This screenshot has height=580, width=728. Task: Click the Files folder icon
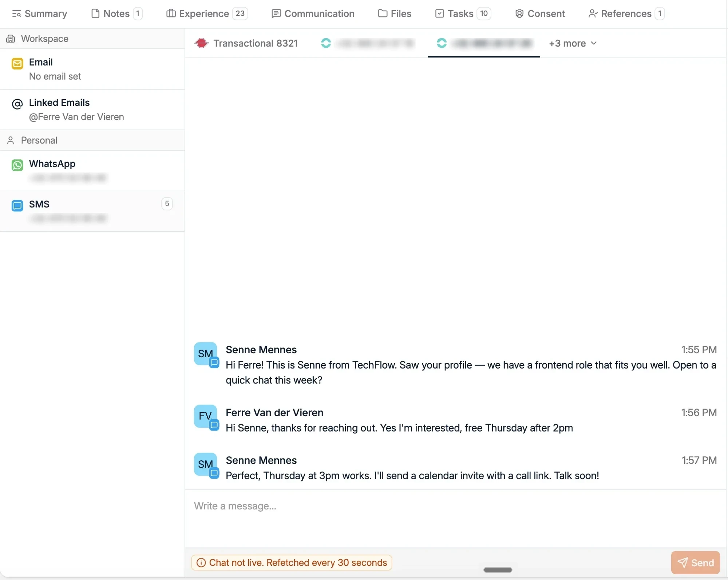[x=383, y=13]
